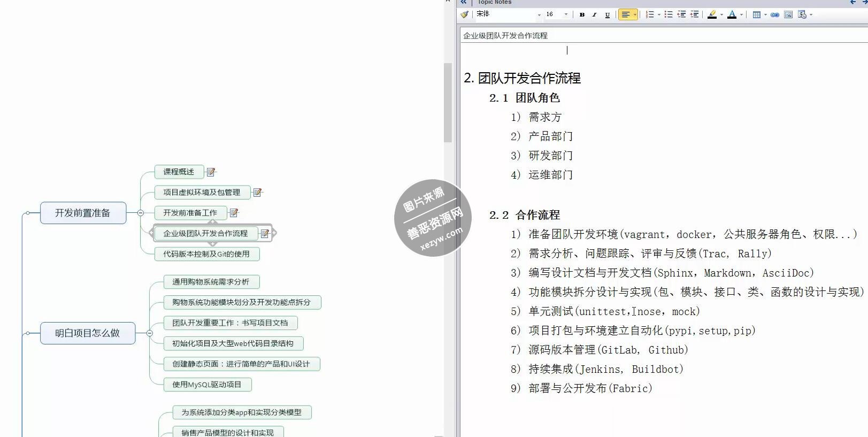Apply the font color
This screenshot has width=868, height=437.
point(732,15)
